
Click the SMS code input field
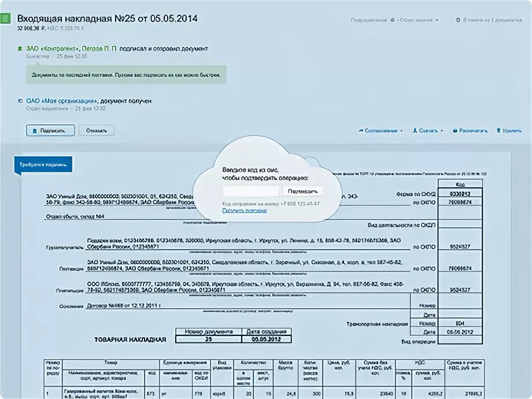click(251, 191)
